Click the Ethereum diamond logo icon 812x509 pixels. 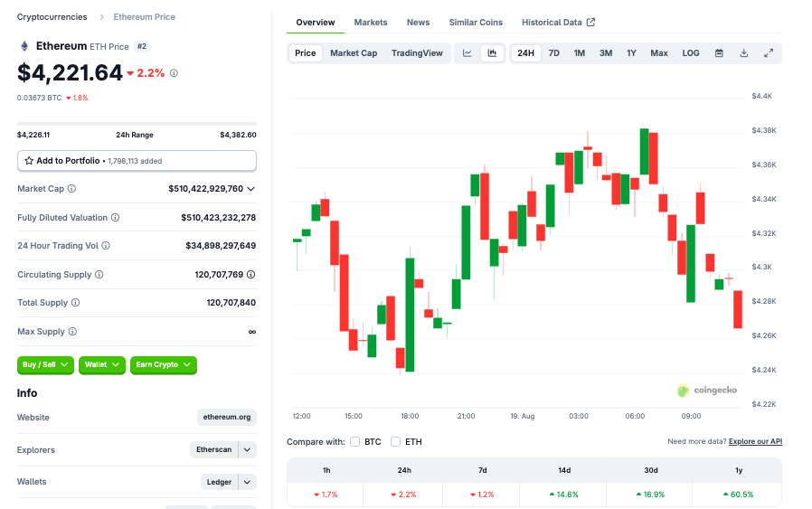coord(24,46)
